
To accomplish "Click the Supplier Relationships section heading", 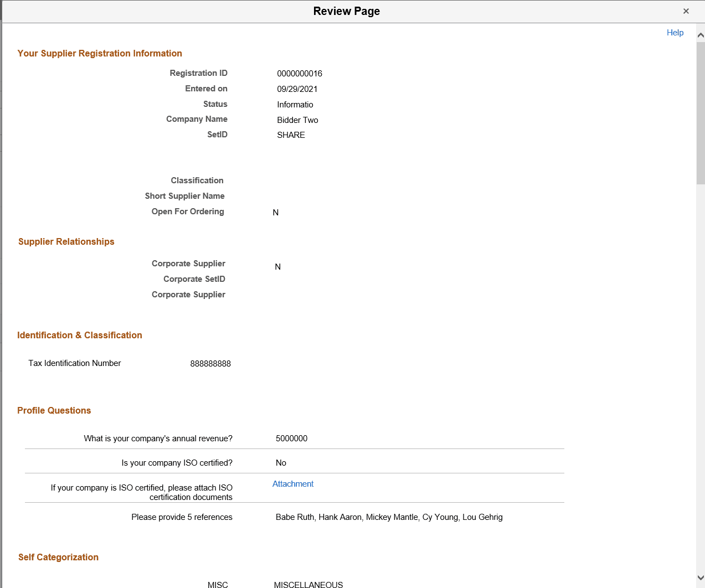I will click(66, 241).
